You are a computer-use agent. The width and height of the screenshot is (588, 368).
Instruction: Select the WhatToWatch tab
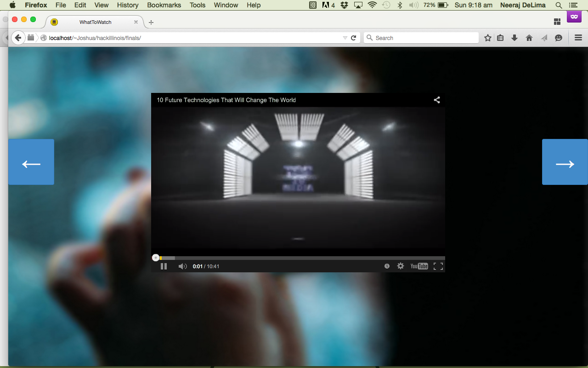pos(95,22)
